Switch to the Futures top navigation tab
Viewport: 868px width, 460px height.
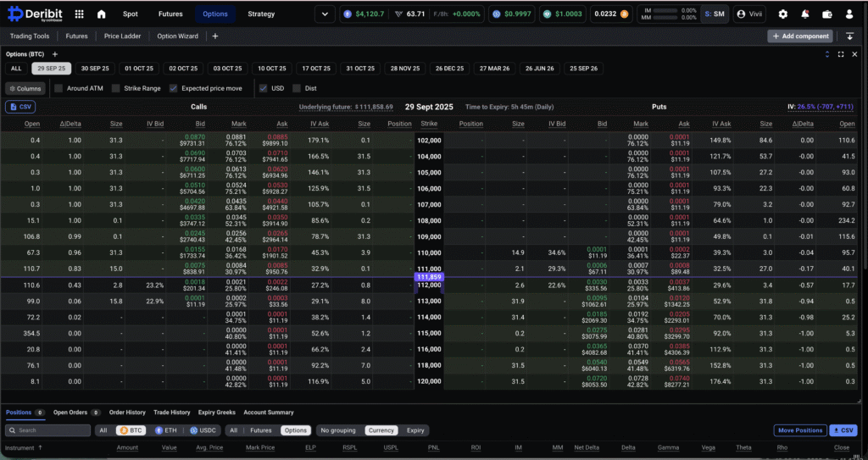click(170, 14)
